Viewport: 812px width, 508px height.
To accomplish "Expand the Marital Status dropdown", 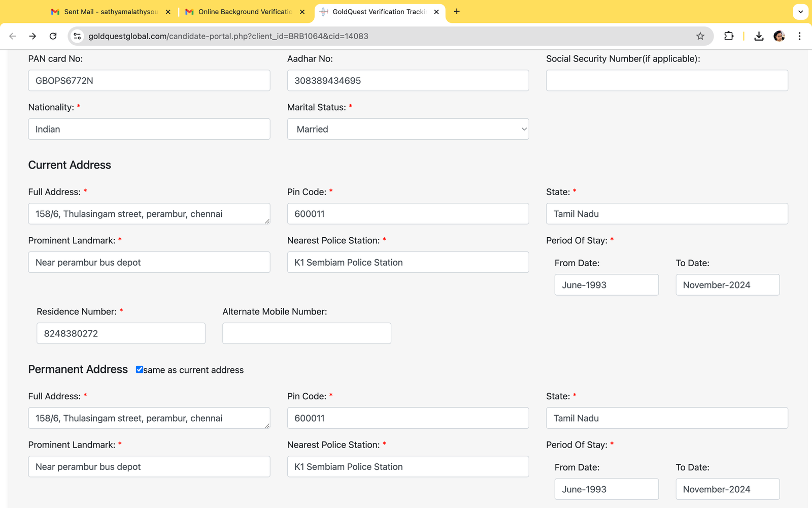I will (x=408, y=129).
